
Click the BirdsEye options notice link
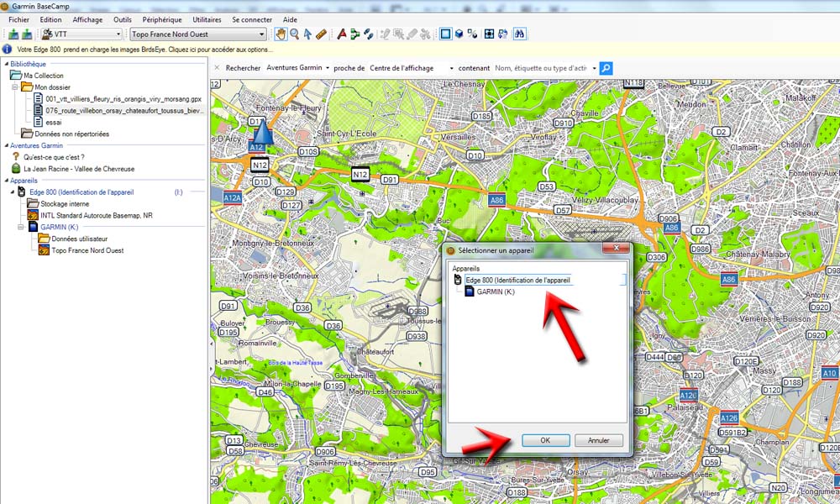[x=145, y=50]
